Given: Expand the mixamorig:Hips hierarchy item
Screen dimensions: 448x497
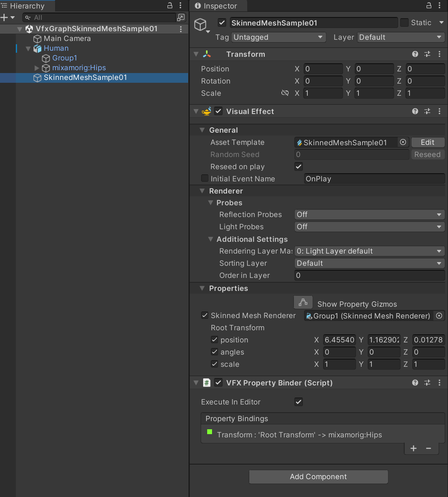Looking at the screenshot, I should point(36,68).
